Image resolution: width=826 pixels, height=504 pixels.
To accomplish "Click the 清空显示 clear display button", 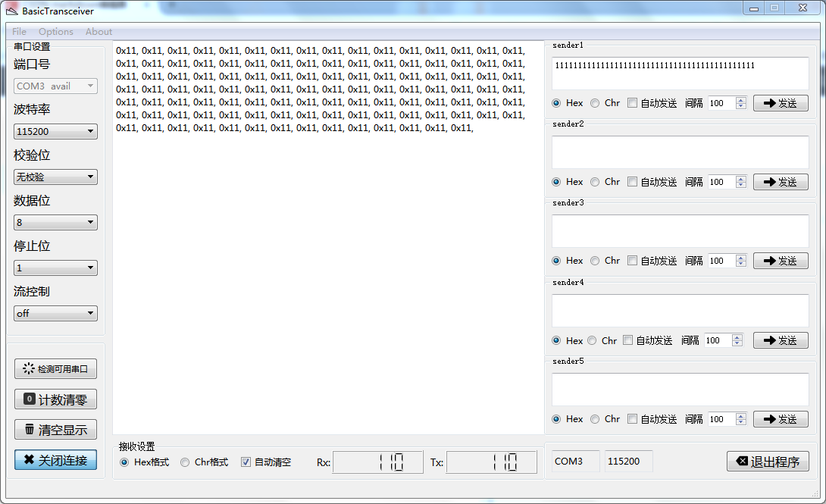I will [55, 430].
